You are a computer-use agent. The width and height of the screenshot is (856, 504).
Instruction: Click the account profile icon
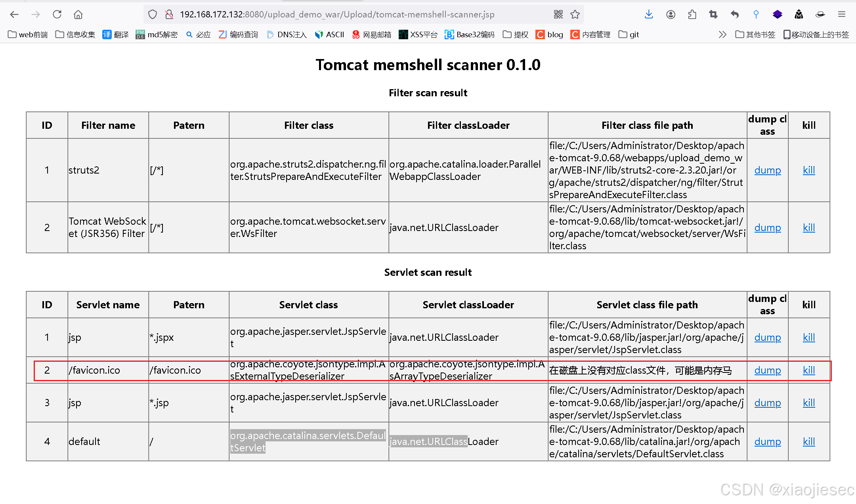click(x=671, y=15)
